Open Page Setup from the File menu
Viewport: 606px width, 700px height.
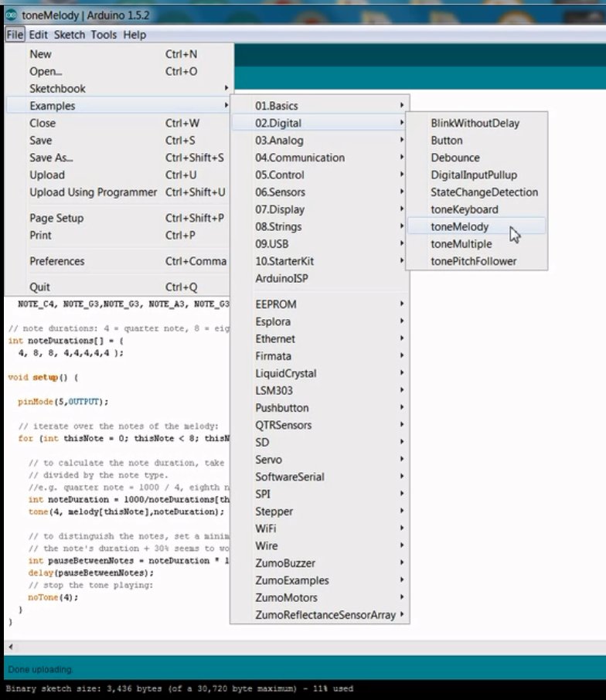pos(119,218)
